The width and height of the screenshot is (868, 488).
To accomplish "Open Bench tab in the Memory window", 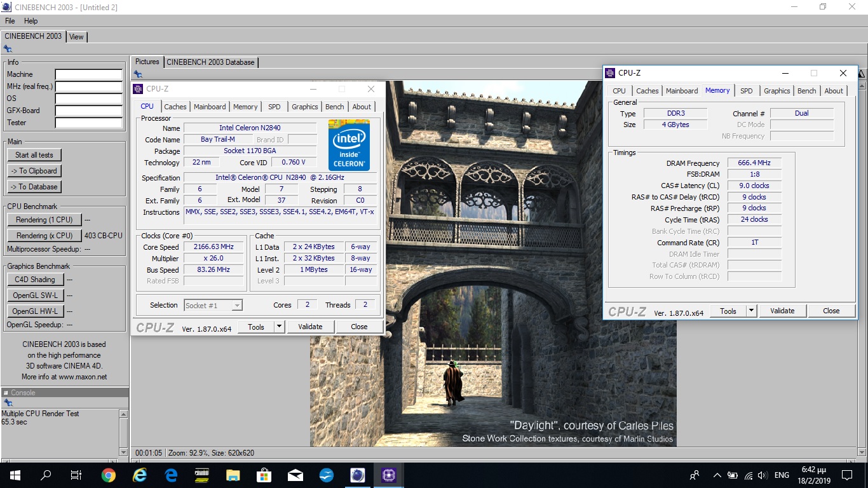I will pyautogui.click(x=807, y=91).
